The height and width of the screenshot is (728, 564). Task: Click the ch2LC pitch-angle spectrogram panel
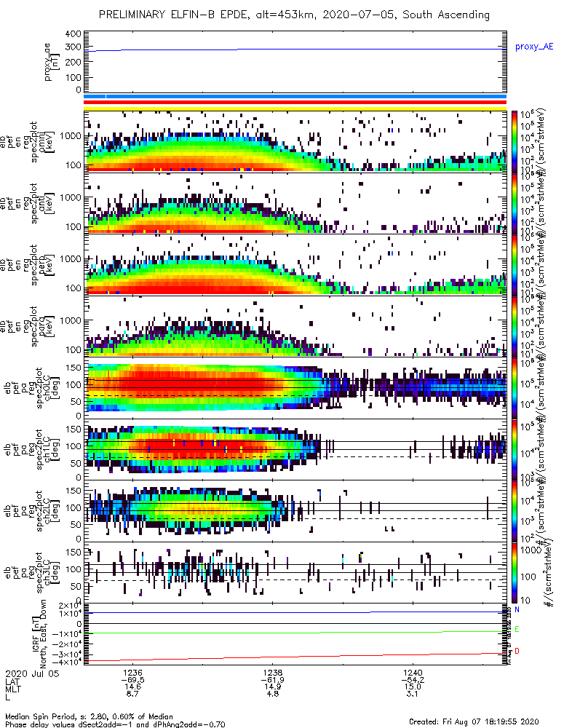click(x=295, y=511)
